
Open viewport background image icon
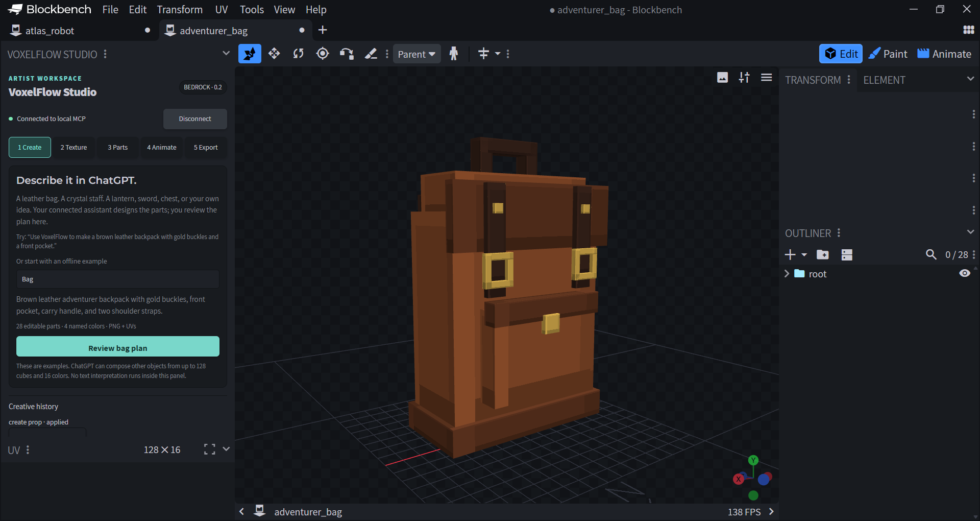point(722,78)
